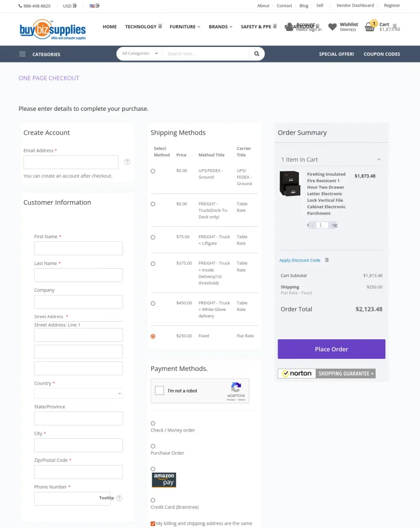420x528 pixels.
Task: Click the Norton Shopping Guarantee badge
Action: pos(327,373)
